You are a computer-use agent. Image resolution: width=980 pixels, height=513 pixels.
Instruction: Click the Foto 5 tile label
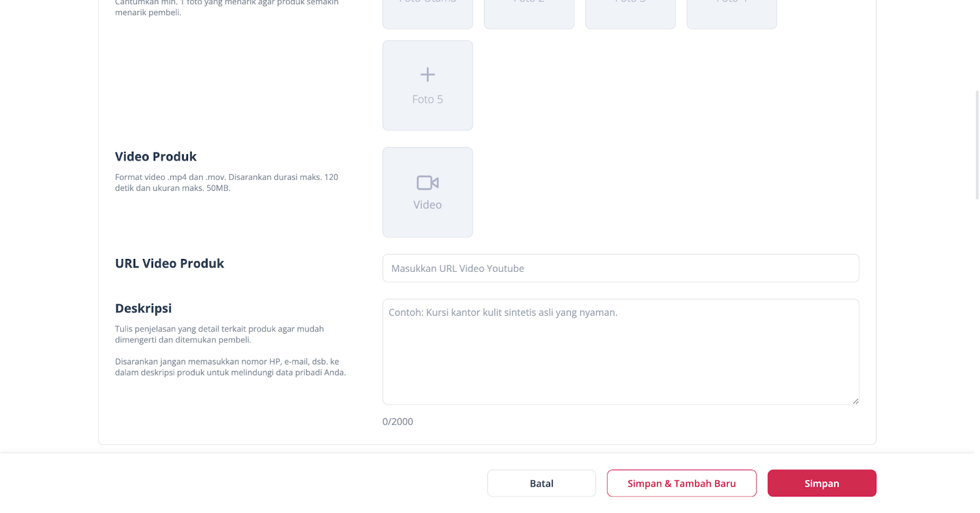(x=428, y=99)
